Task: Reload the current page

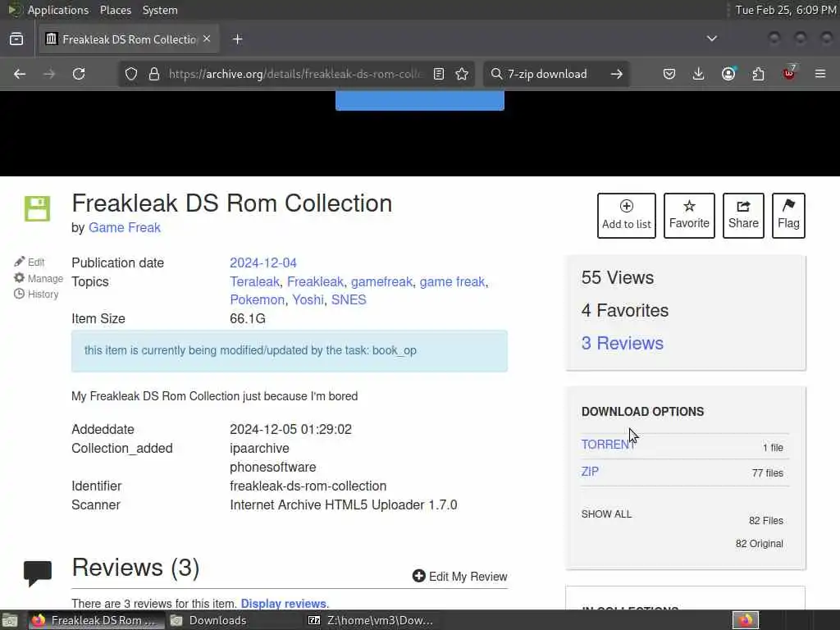Action: 79,74
